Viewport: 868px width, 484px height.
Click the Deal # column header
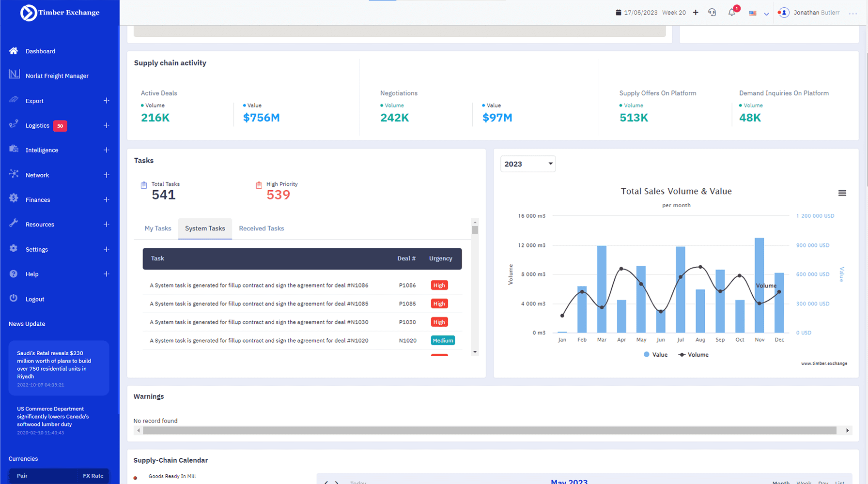(406, 258)
